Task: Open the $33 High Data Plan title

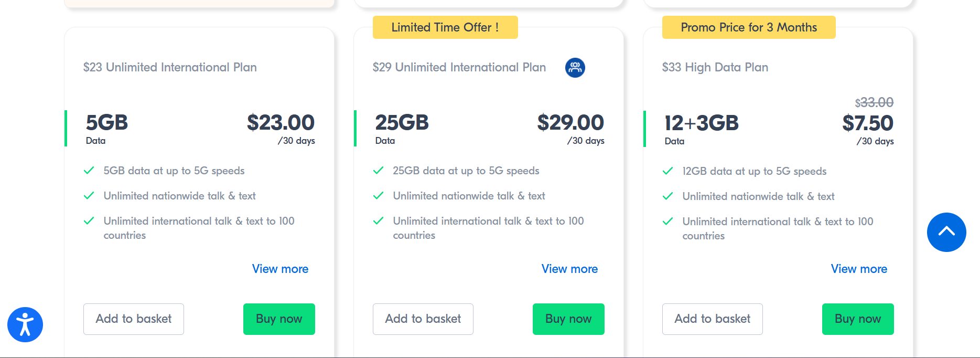Action: coord(715,67)
